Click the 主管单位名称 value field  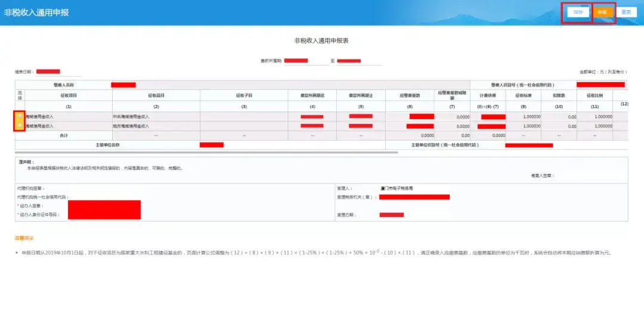(x=212, y=145)
